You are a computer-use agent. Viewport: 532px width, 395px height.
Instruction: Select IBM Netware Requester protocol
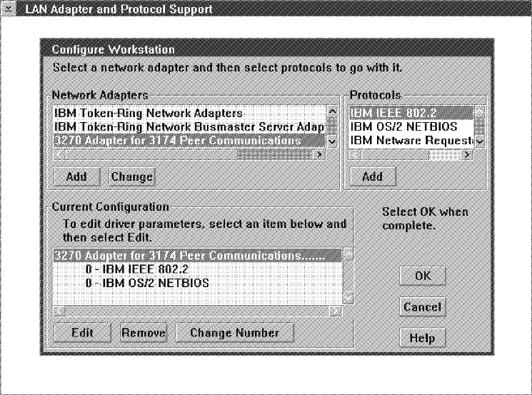point(411,141)
